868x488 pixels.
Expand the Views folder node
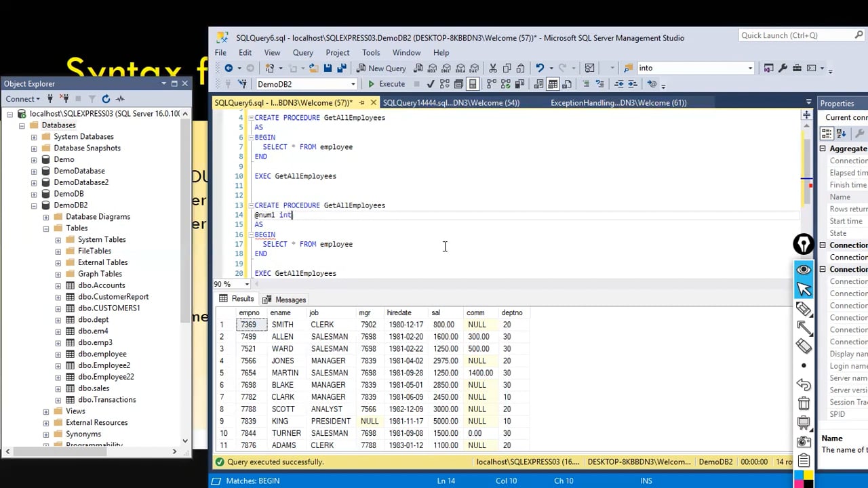pos(46,411)
